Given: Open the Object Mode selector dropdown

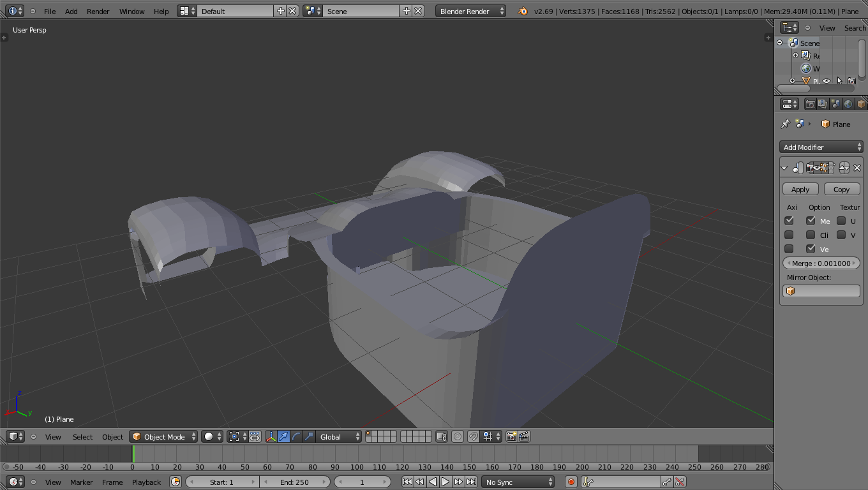Looking at the screenshot, I should coord(164,436).
